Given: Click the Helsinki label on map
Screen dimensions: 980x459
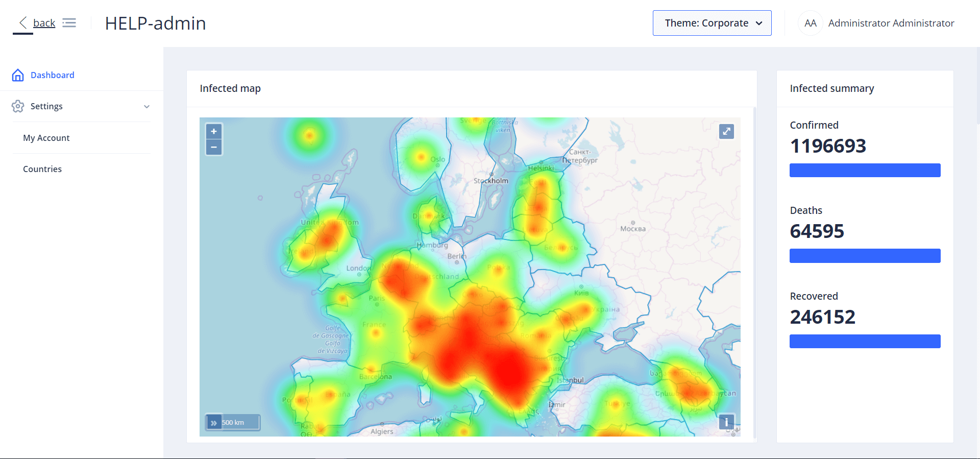Looking at the screenshot, I should [541, 168].
